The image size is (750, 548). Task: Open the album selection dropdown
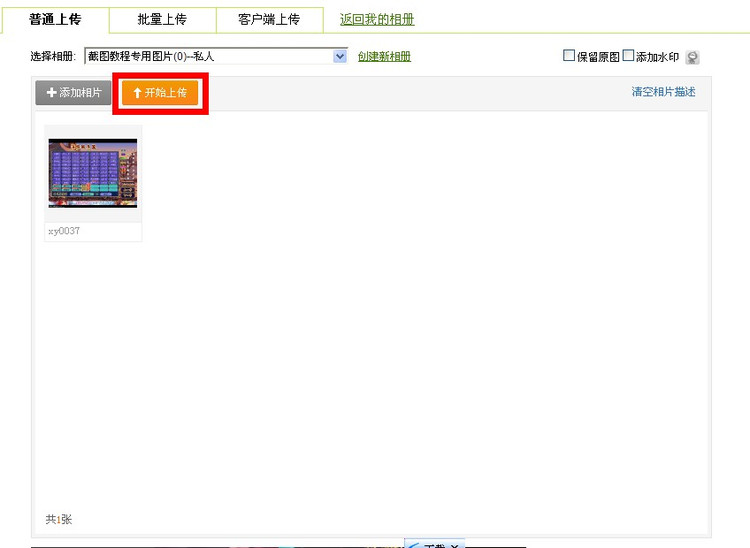coord(216,56)
